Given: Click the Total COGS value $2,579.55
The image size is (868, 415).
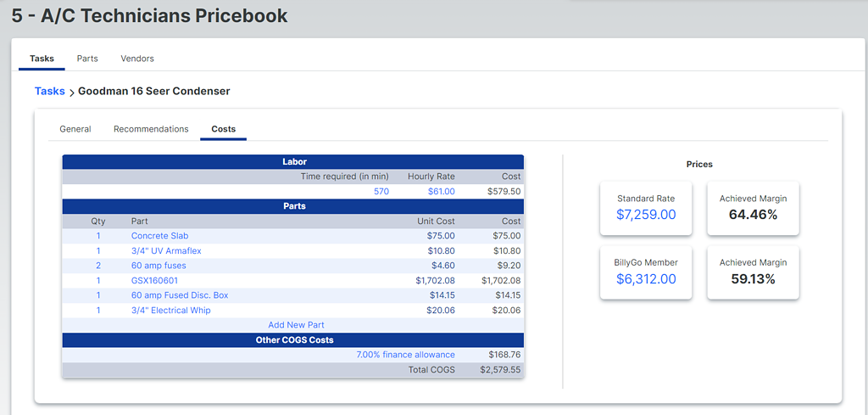Looking at the screenshot, I should click(501, 369).
